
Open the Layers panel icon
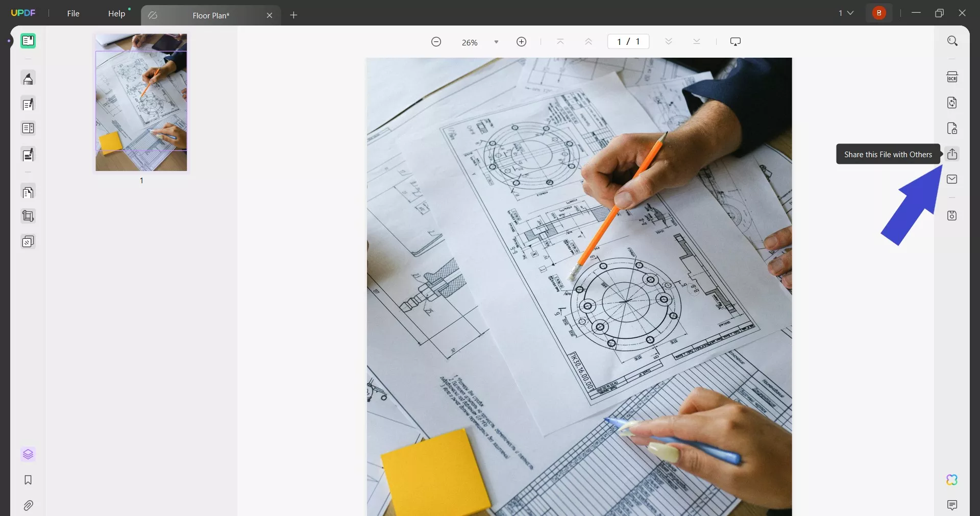28,454
